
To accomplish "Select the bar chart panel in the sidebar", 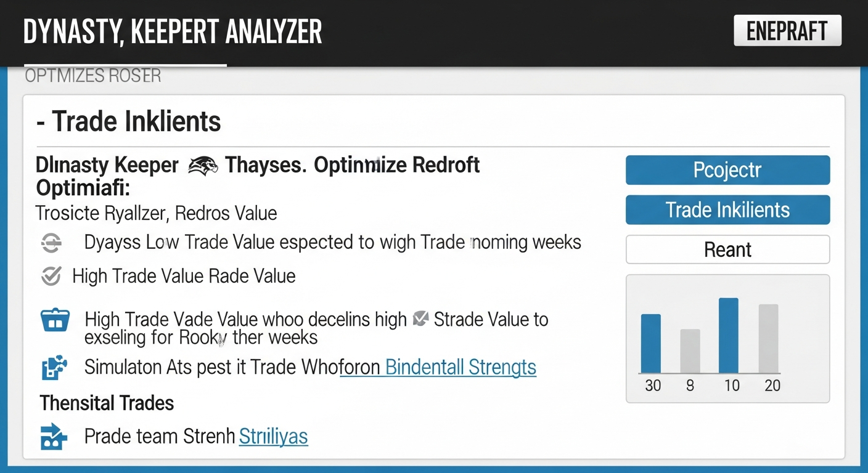I will tap(727, 339).
